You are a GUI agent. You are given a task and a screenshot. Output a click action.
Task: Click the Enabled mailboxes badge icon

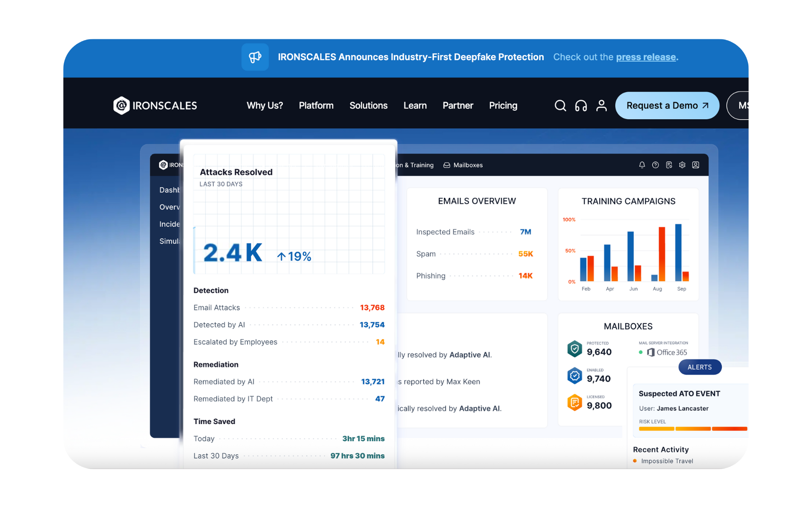click(x=574, y=376)
